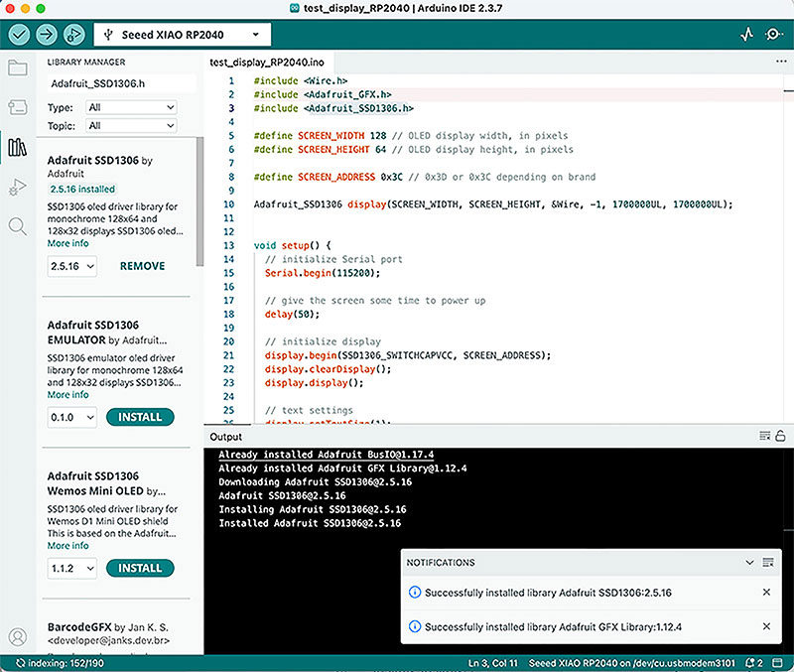Open the Sketchbook folder sidebar icon
This screenshot has width=794, height=672.
(x=18, y=67)
